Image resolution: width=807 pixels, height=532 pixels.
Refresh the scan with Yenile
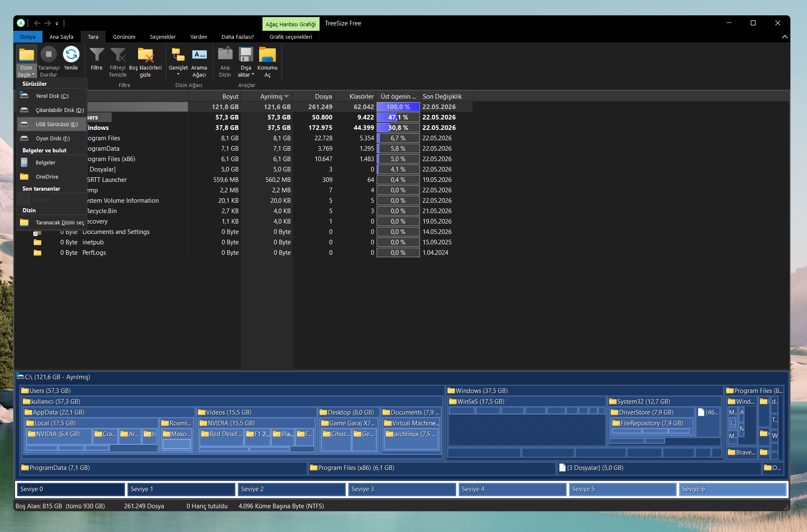[71, 59]
